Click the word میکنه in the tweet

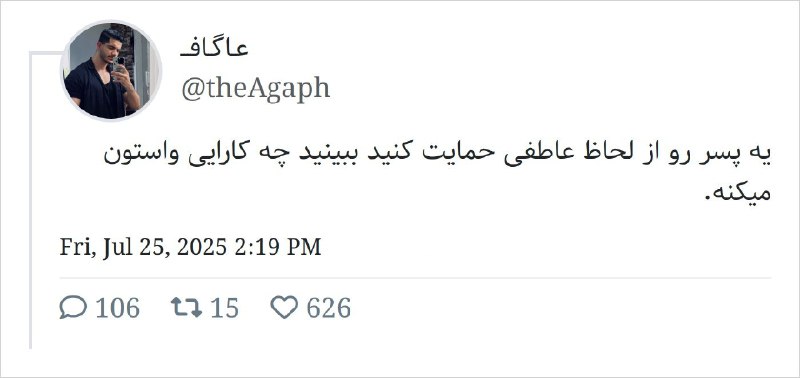click(742, 194)
